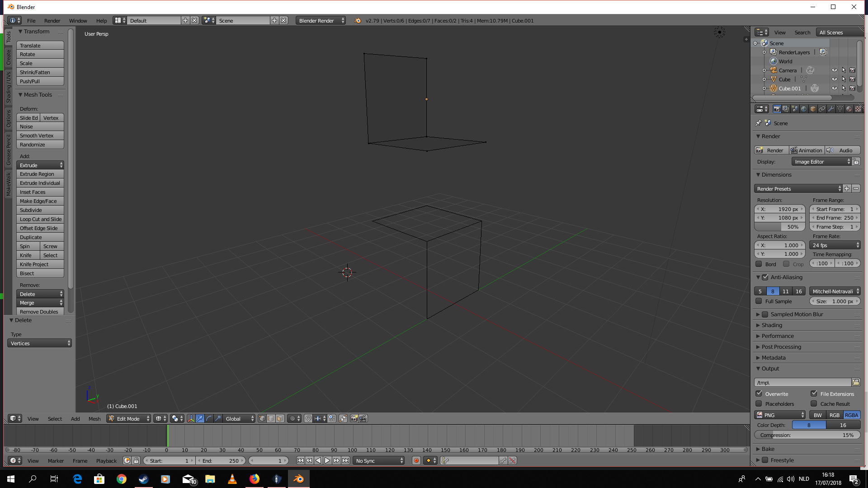The width and height of the screenshot is (868, 488).
Task: Enable the Sampled Motion Blur checkbox
Action: [x=765, y=314]
